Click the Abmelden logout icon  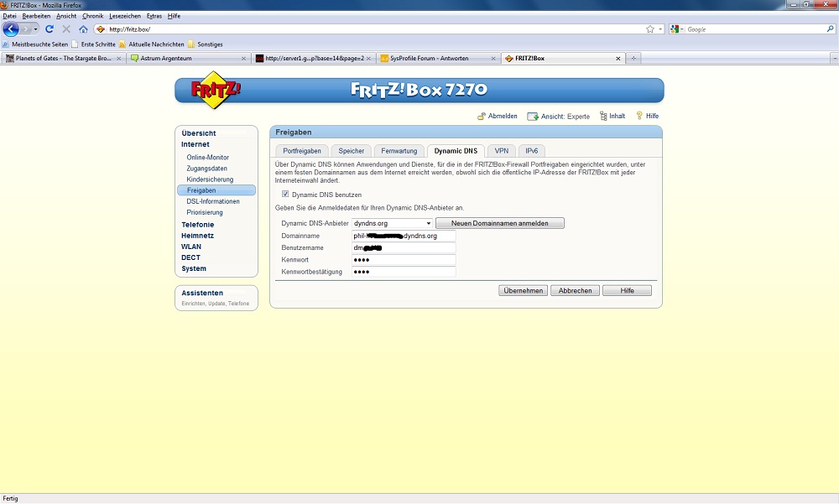(x=482, y=116)
